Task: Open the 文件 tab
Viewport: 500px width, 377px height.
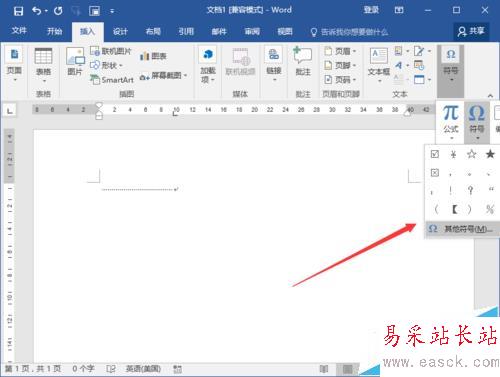Action: [19, 31]
